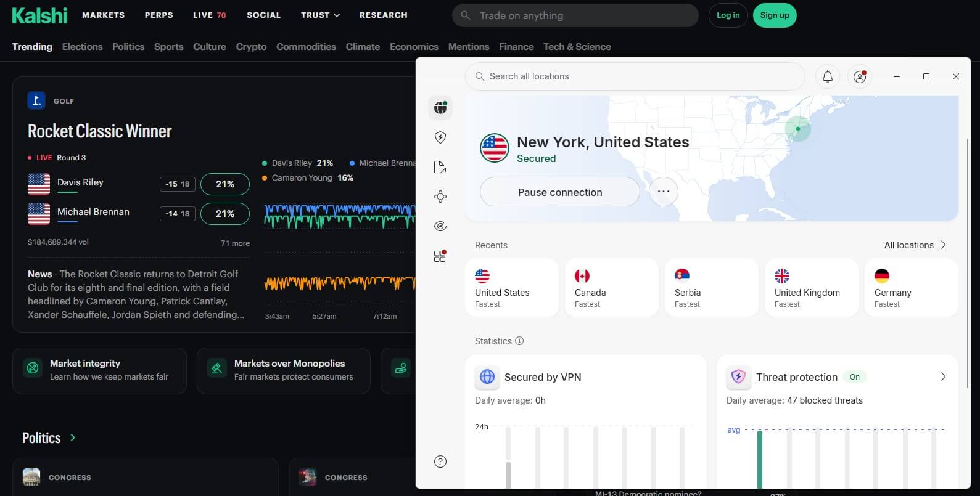Sign up for Kalshi
980x496 pixels.
775,15
